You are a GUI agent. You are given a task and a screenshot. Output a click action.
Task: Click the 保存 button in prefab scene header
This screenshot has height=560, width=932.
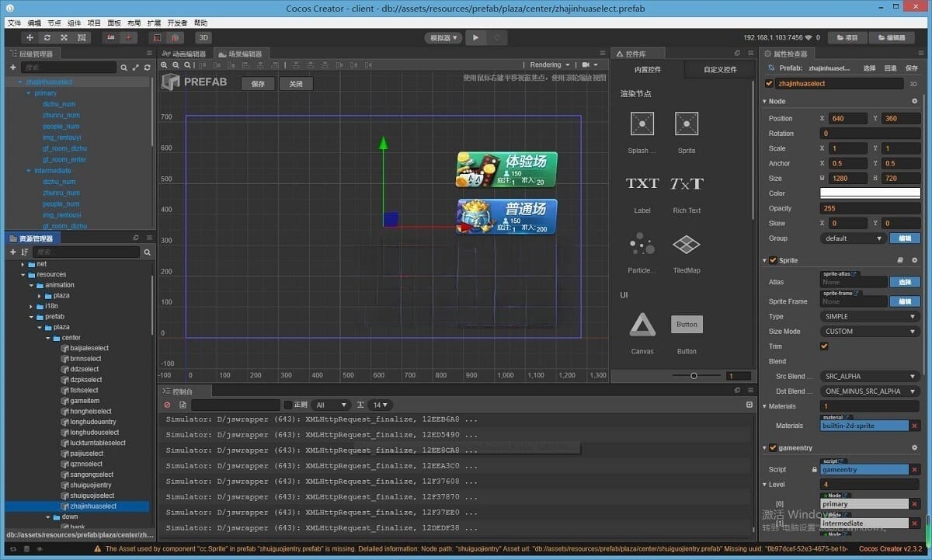point(258,84)
